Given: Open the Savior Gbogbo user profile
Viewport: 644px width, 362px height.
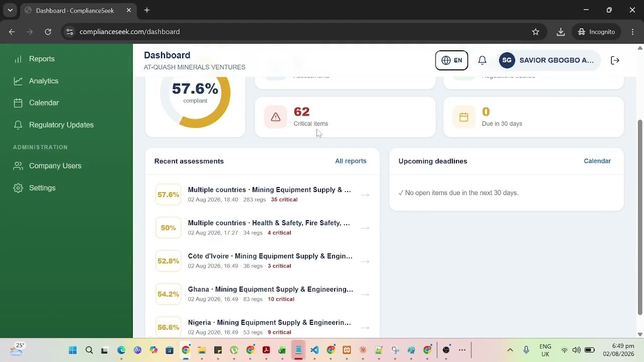Looking at the screenshot, I should pyautogui.click(x=548, y=60).
